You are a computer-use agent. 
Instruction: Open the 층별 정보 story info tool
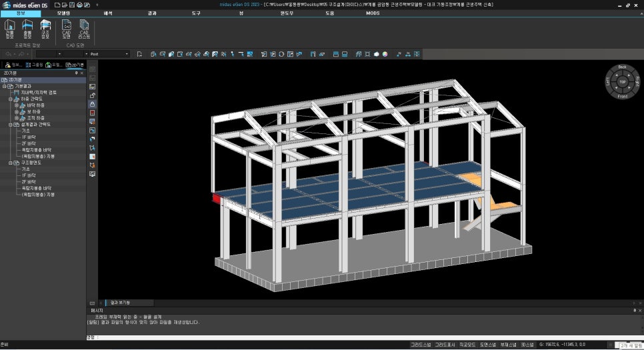(x=27, y=29)
